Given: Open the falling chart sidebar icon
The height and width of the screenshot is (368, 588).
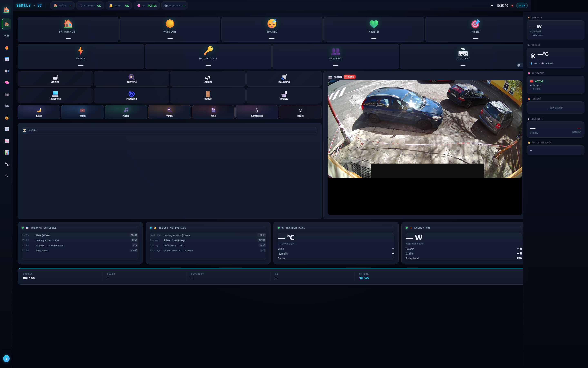Looking at the screenshot, I should 7,141.
